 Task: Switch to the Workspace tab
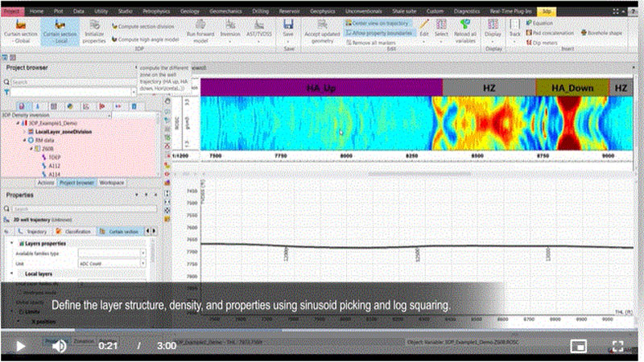pyautogui.click(x=111, y=183)
